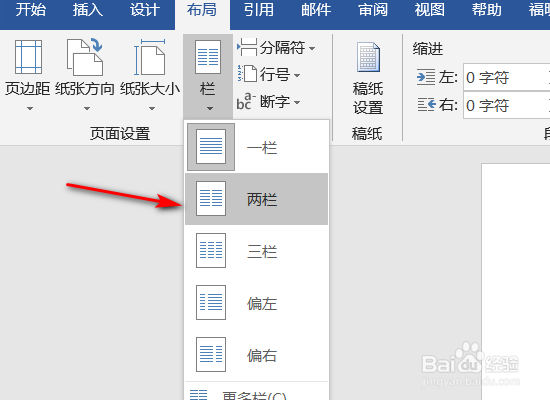The image size is (550, 400).
Task: Choose the 偏右 menu label
Action: (262, 355)
